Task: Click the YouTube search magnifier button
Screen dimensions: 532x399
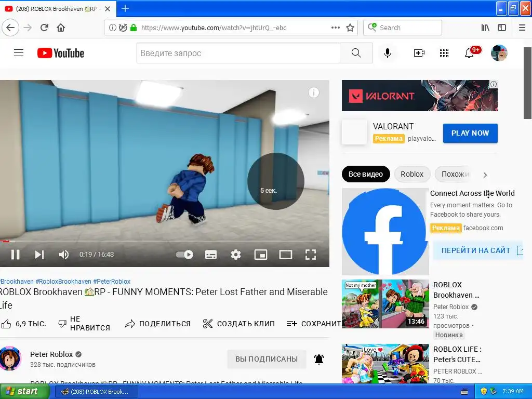Action: pyautogui.click(x=356, y=53)
